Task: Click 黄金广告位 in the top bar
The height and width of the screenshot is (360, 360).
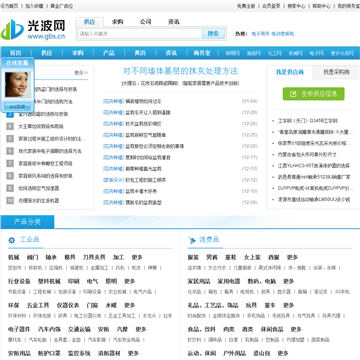Action: [62, 6]
